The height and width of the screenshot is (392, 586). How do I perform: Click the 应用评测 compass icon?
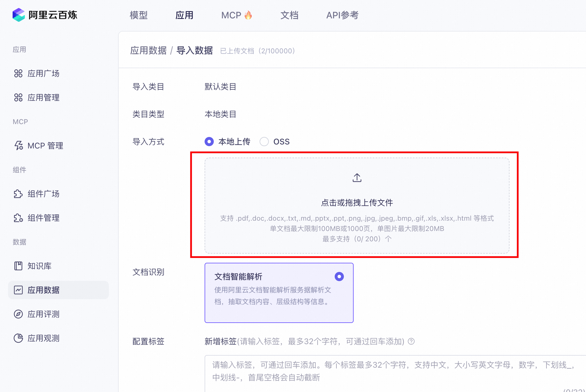point(18,314)
